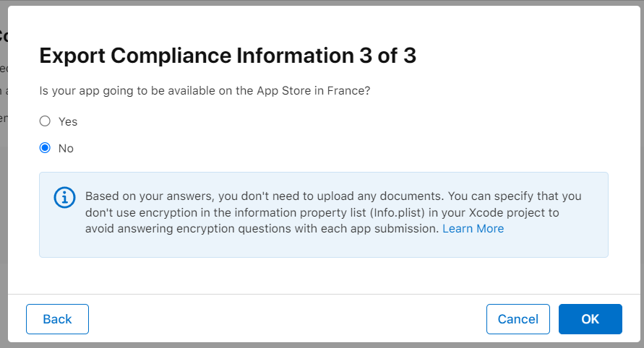Cancel the export compliance dialog
Viewport: 644px width, 348px height.
click(518, 319)
